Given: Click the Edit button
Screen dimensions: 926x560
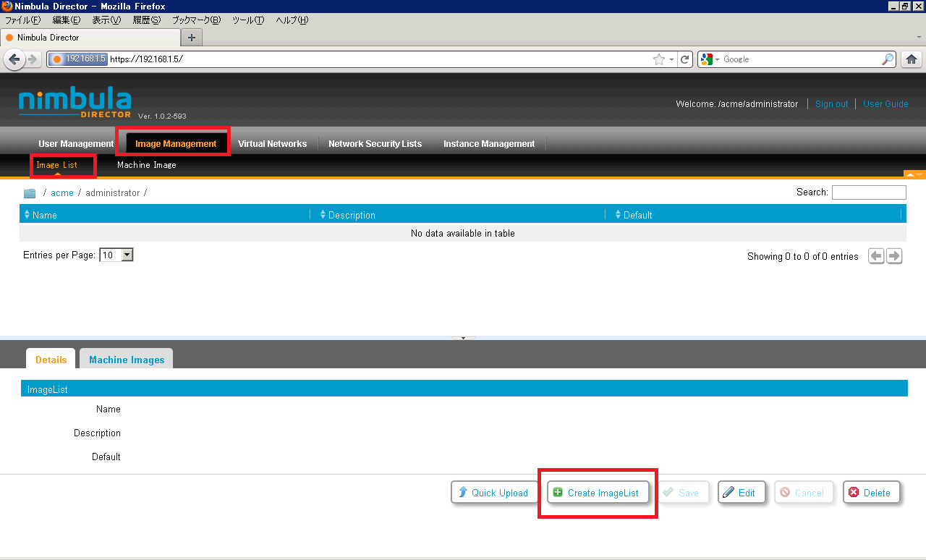Looking at the screenshot, I should pyautogui.click(x=740, y=493).
